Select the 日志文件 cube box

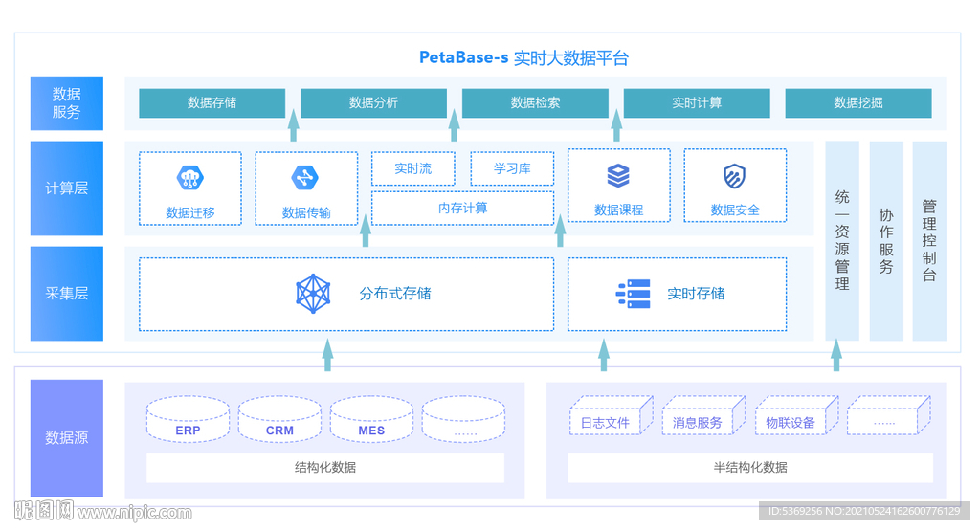click(x=612, y=415)
